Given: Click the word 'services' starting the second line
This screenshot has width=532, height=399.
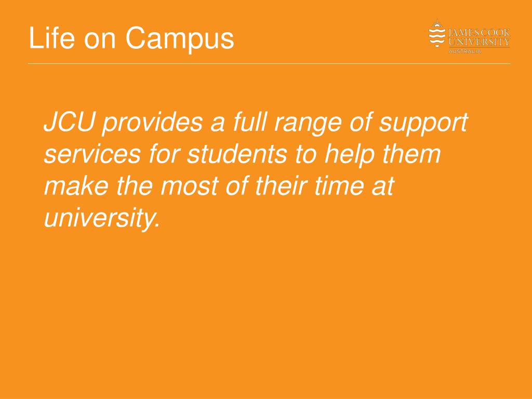Looking at the screenshot, I should pyautogui.click(x=92, y=154).
